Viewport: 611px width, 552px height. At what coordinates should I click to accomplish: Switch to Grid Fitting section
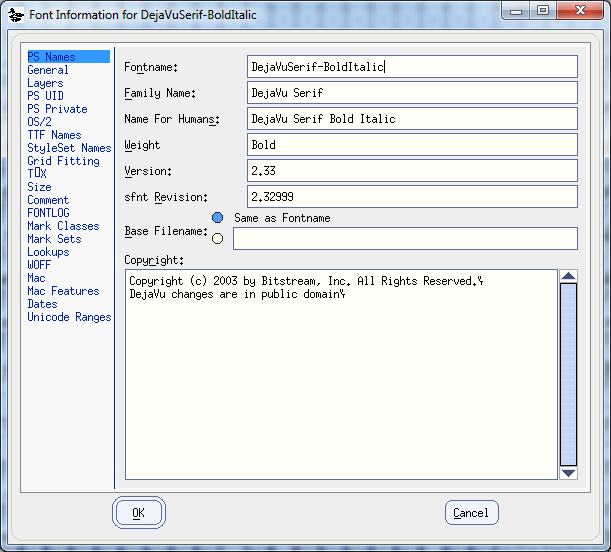[63, 161]
